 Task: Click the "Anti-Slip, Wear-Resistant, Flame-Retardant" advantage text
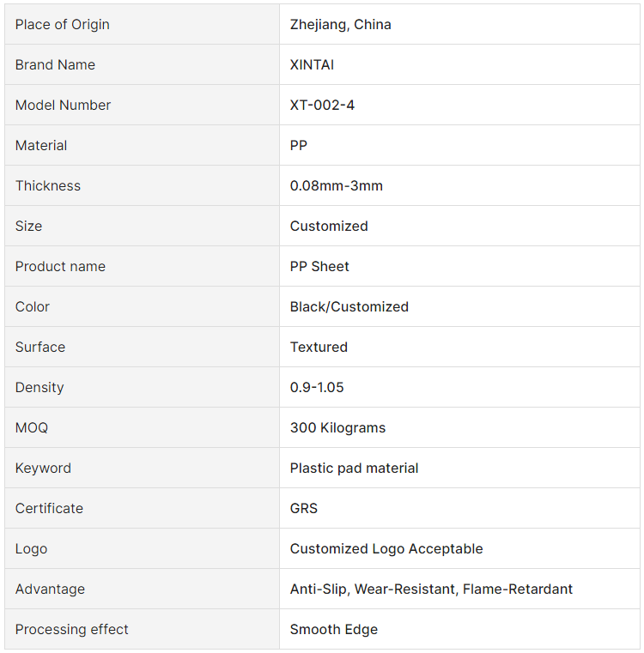click(x=431, y=589)
